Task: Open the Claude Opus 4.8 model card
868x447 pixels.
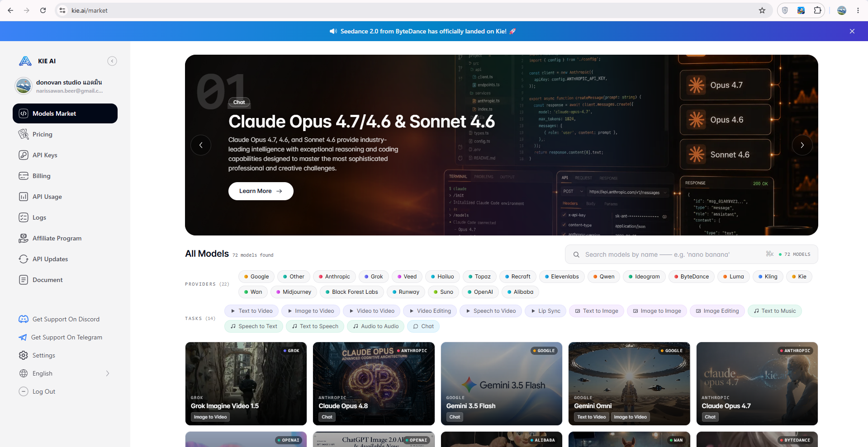Action: [x=374, y=384]
